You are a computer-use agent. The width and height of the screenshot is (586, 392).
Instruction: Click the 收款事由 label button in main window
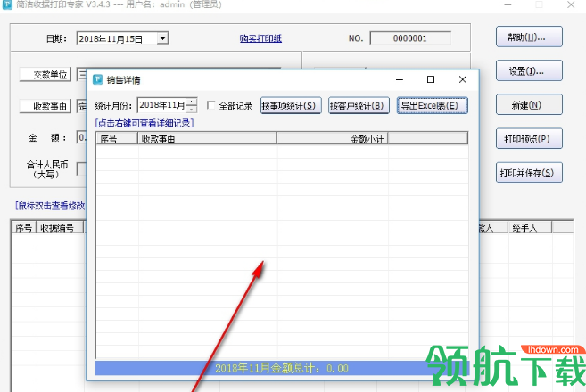[45, 106]
